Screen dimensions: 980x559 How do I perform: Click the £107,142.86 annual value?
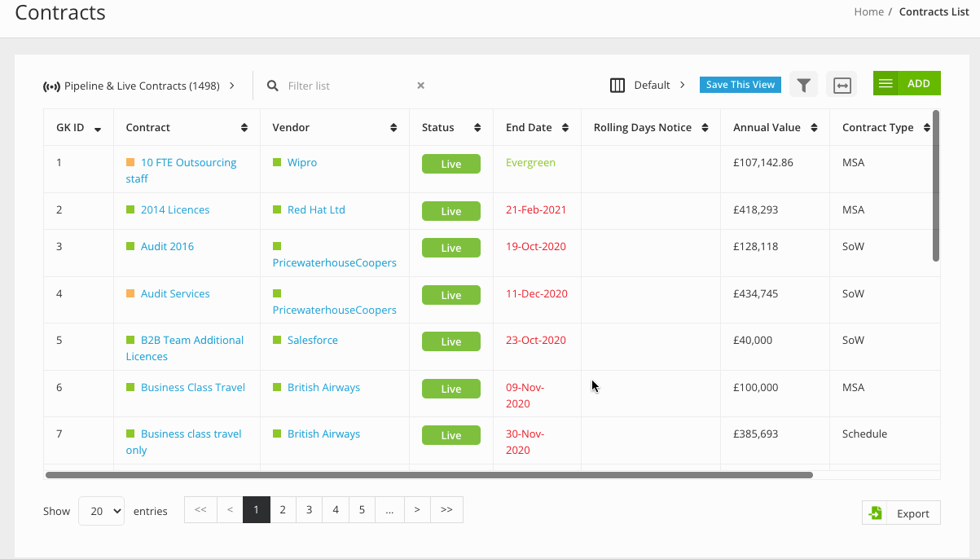[x=763, y=162]
